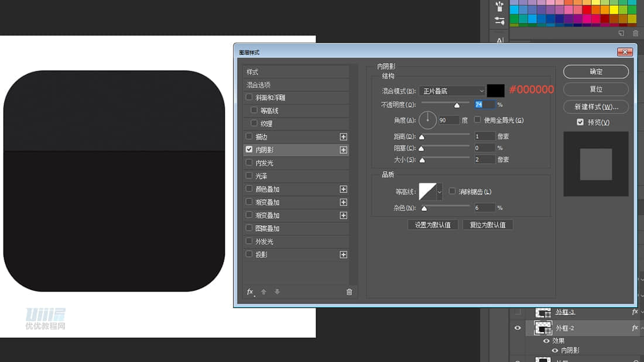The width and height of the screenshot is (644, 362).
Task: Create new swatch in the Swatches panel
Action: (x=621, y=33)
